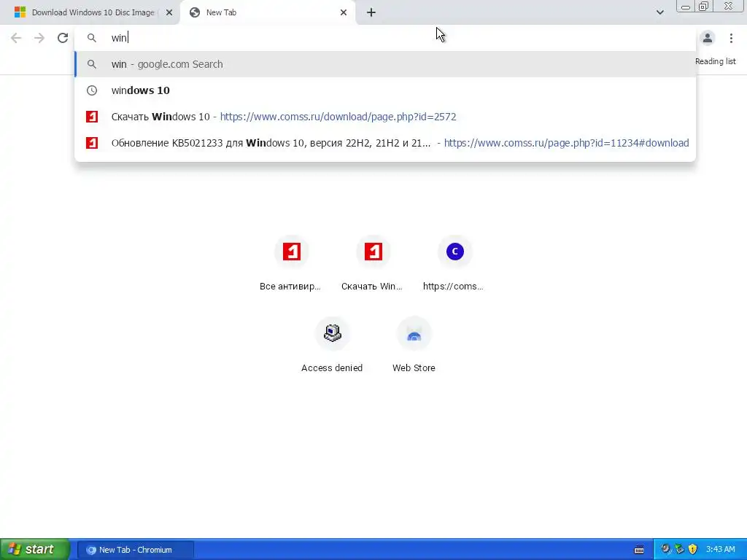Select 'New Tab - Chromium' taskbar button
747x560 pixels.
click(136, 550)
